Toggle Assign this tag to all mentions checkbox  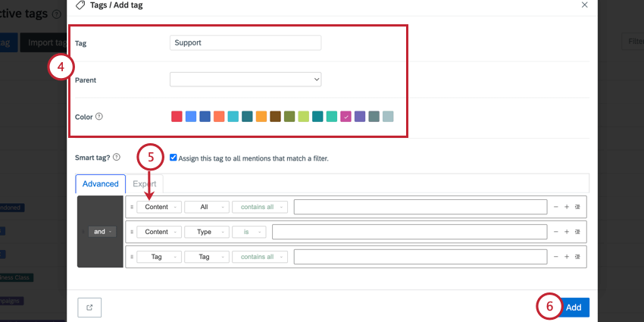coord(174,158)
